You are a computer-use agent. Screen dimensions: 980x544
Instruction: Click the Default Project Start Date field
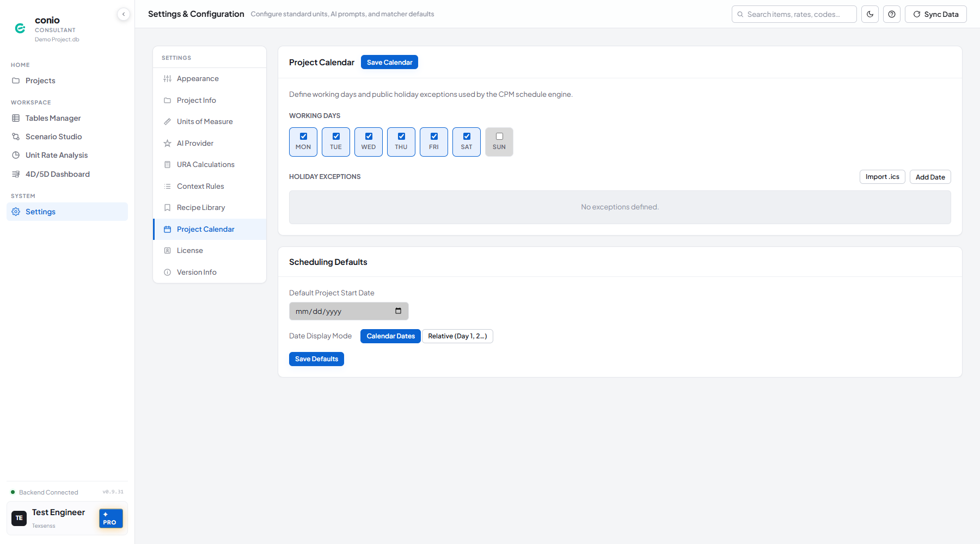point(349,311)
